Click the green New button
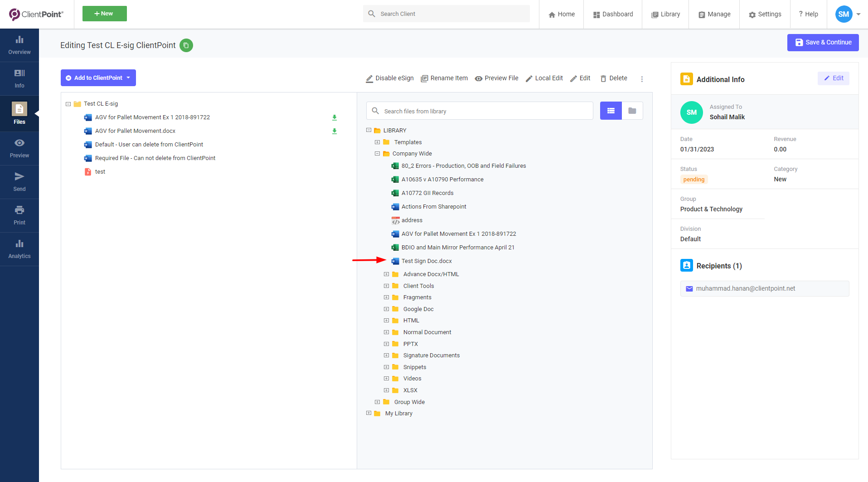Image resolution: width=868 pixels, height=482 pixels. coord(104,14)
